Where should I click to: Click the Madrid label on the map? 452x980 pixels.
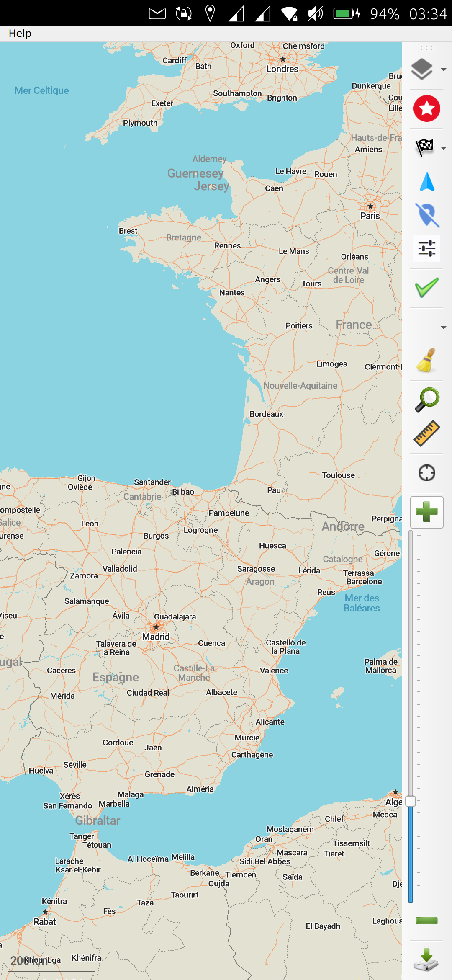coord(156,637)
